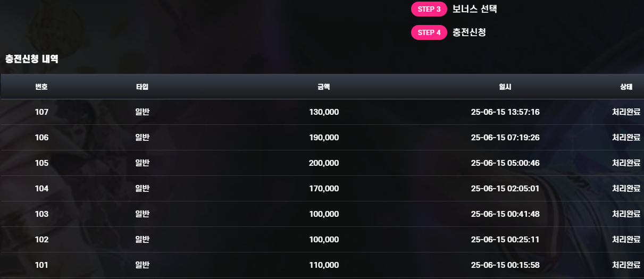This screenshot has width=644, height=279.
Task: Select the 보너스 선택 step label
Action: (x=474, y=9)
